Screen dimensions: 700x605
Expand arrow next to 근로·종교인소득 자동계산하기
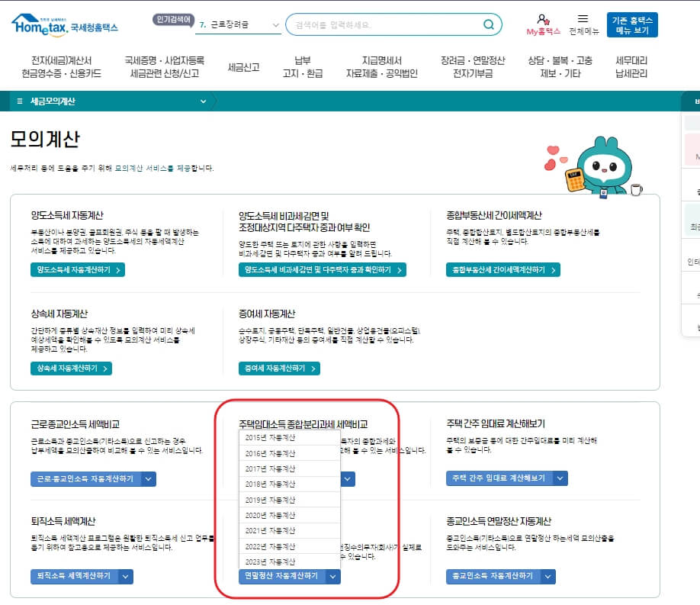[x=149, y=479]
